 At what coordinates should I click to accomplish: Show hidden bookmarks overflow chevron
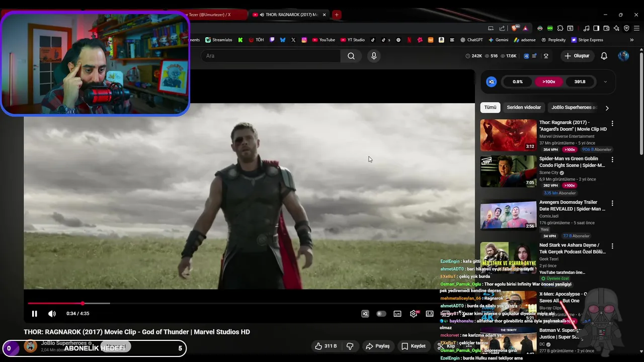click(632, 40)
